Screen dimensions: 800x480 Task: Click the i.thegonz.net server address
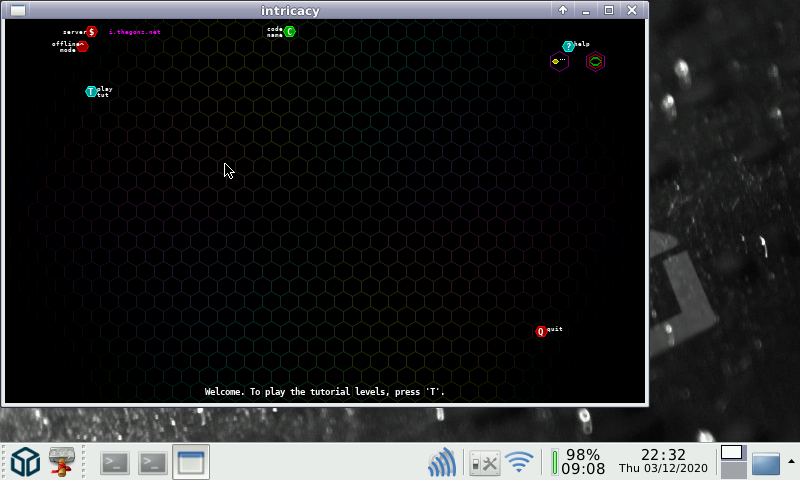pyautogui.click(x=134, y=32)
